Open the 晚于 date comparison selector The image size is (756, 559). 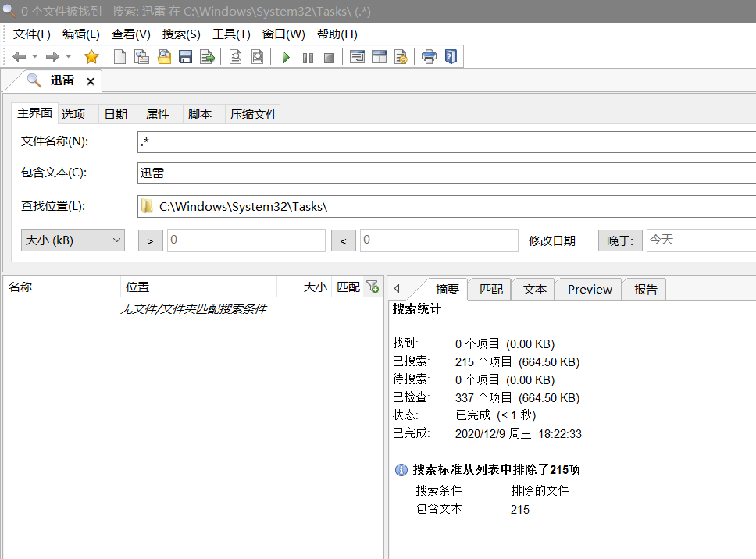620,240
